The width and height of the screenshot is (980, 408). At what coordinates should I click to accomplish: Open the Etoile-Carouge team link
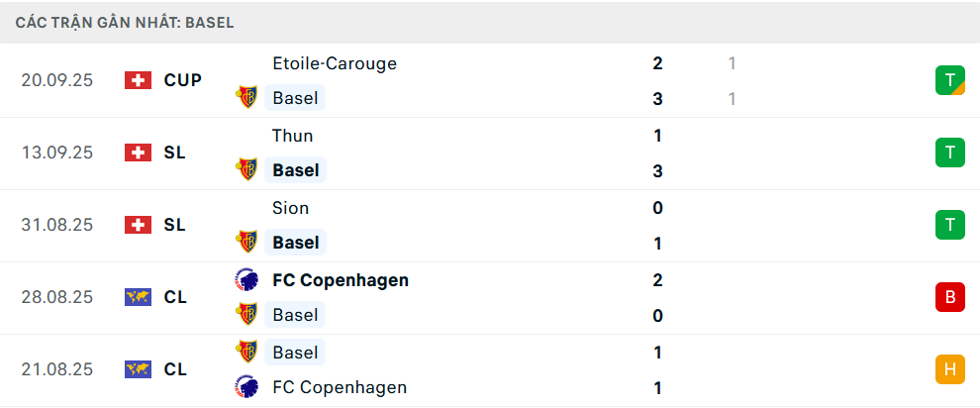pyautogui.click(x=334, y=63)
